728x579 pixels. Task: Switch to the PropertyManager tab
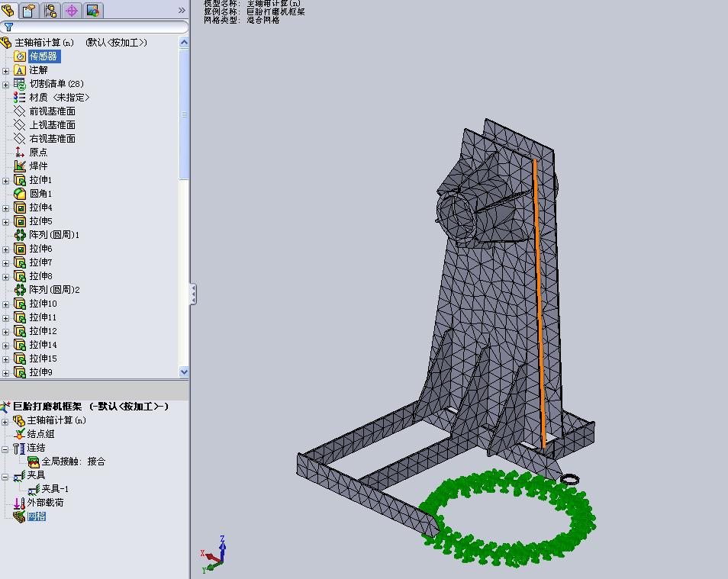[29, 10]
